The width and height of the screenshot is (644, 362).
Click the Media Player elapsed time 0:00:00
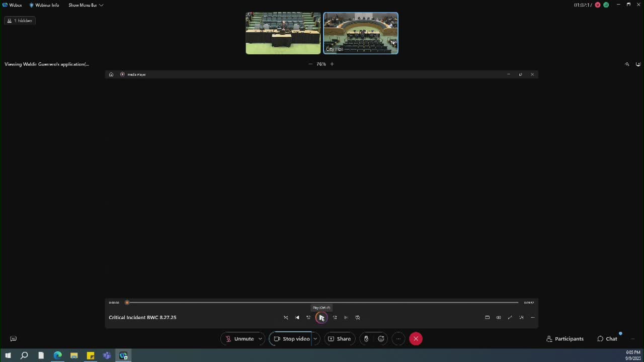point(114,303)
